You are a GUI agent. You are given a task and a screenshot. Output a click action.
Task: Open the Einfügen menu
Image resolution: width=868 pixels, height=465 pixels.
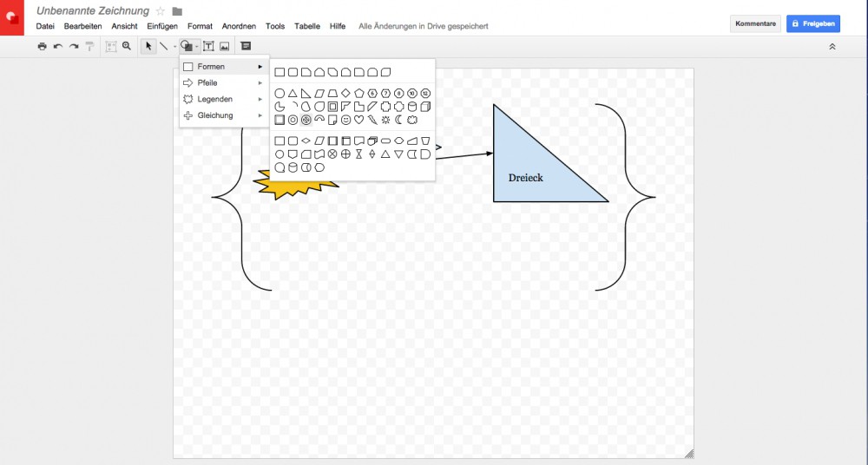pyautogui.click(x=162, y=26)
